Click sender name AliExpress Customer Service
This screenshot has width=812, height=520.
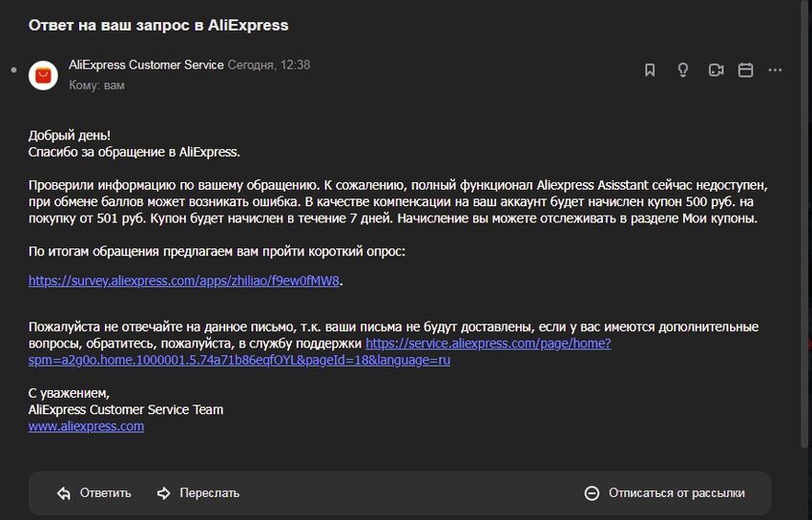point(146,65)
